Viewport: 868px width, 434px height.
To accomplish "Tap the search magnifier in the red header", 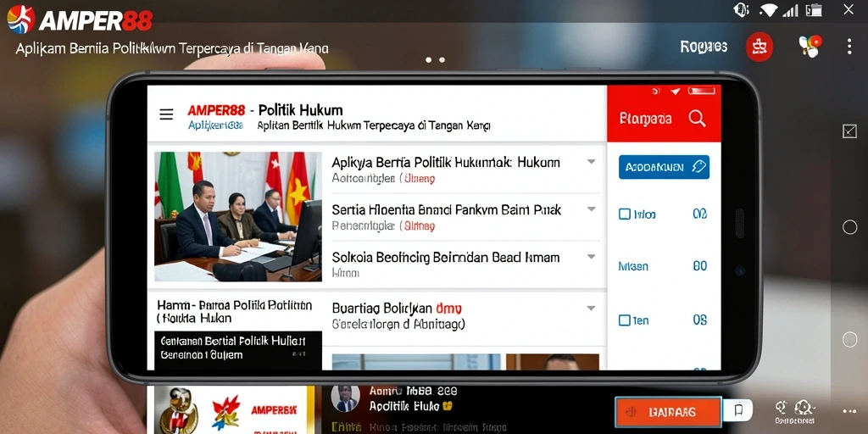I will [x=697, y=118].
